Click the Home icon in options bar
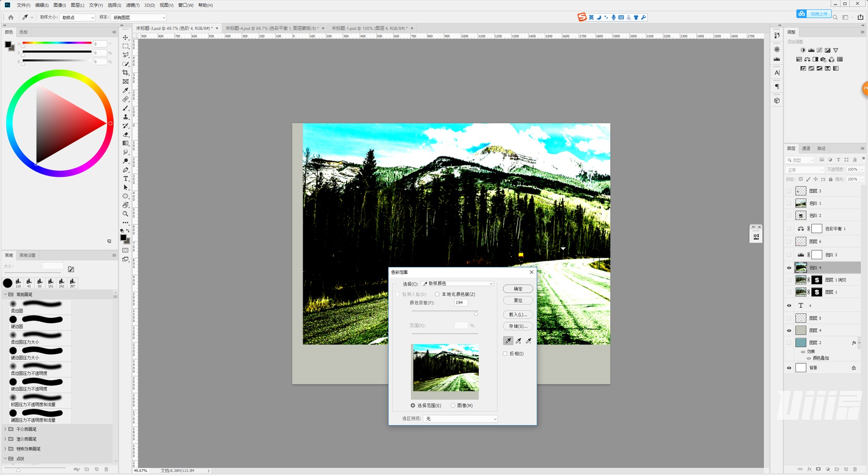This screenshot has height=475, width=868. (11, 17)
